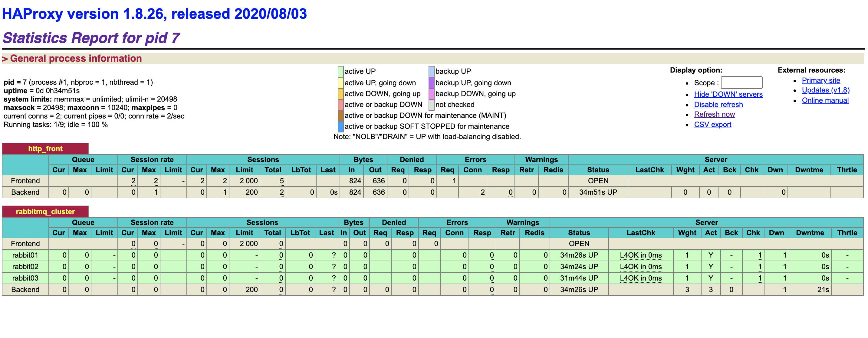Click rabbit01 status 34m26s UP

(579, 255)
